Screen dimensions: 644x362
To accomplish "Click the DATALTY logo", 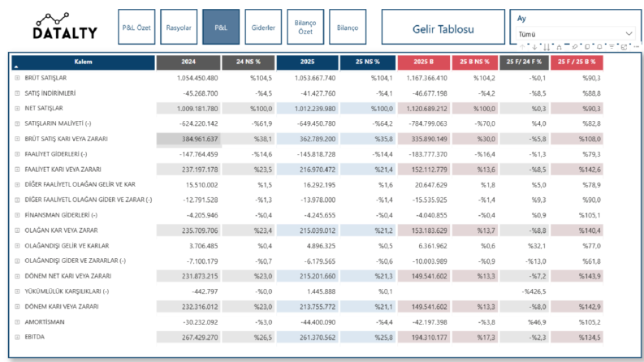I will point(65,26).
